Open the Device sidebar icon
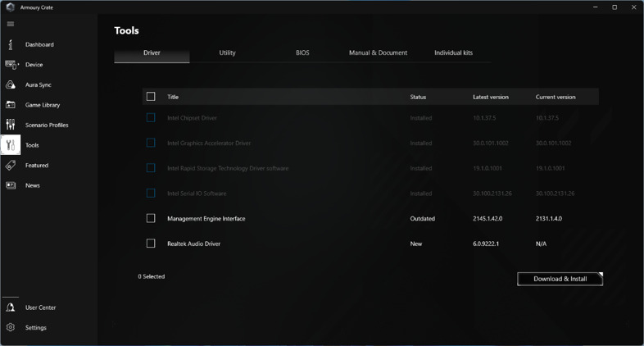644x346 pixels. coord(11,65)
